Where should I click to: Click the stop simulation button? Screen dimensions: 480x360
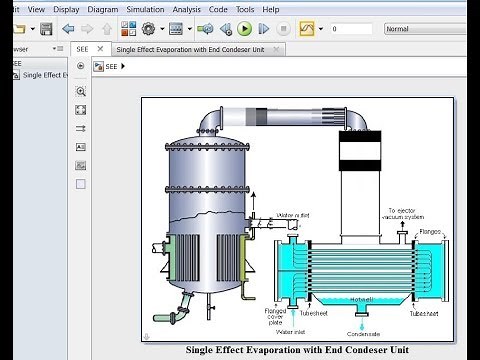[x=283, y=29]
